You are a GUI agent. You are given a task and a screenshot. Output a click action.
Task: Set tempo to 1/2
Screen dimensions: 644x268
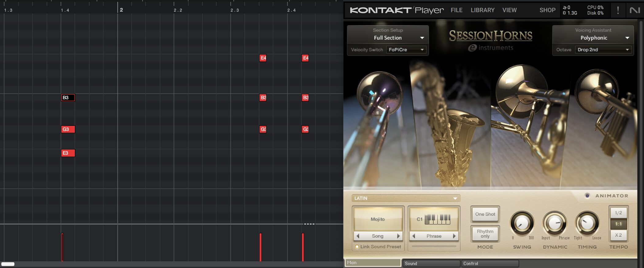pos(618,213)
